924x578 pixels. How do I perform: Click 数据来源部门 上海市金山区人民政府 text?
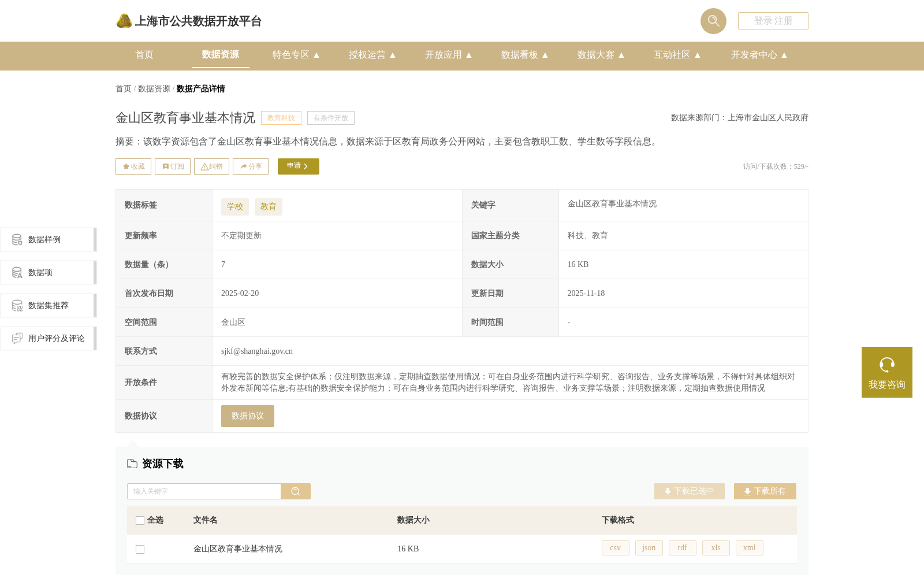[740, 118]
